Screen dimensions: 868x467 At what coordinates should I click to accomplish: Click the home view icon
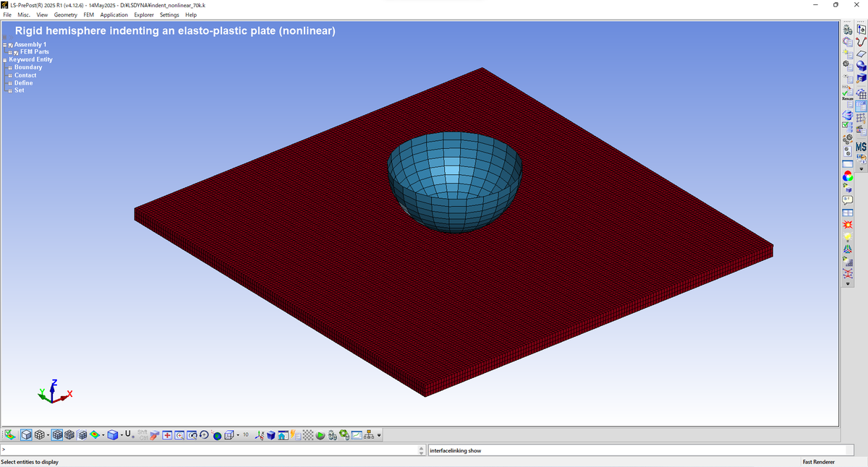pos(283,435)
